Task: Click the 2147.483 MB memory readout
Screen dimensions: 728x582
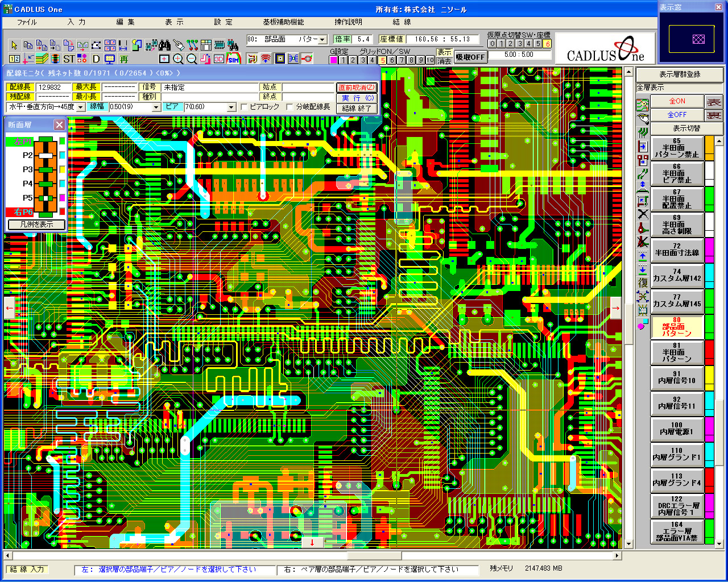Action: click(x=543, y=568)
